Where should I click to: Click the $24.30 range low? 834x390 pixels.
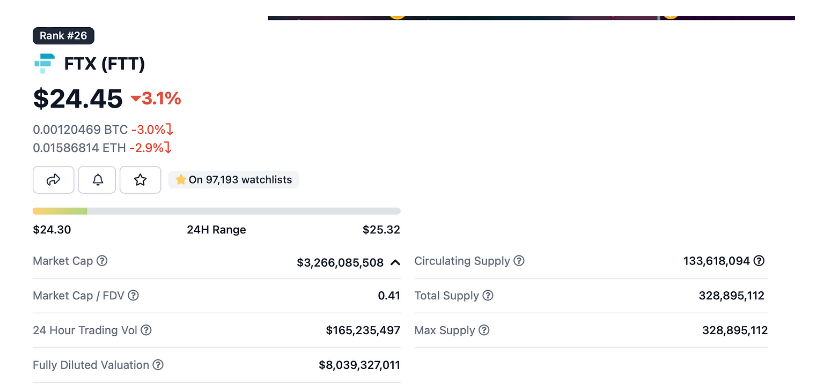(x=52, y=230)
